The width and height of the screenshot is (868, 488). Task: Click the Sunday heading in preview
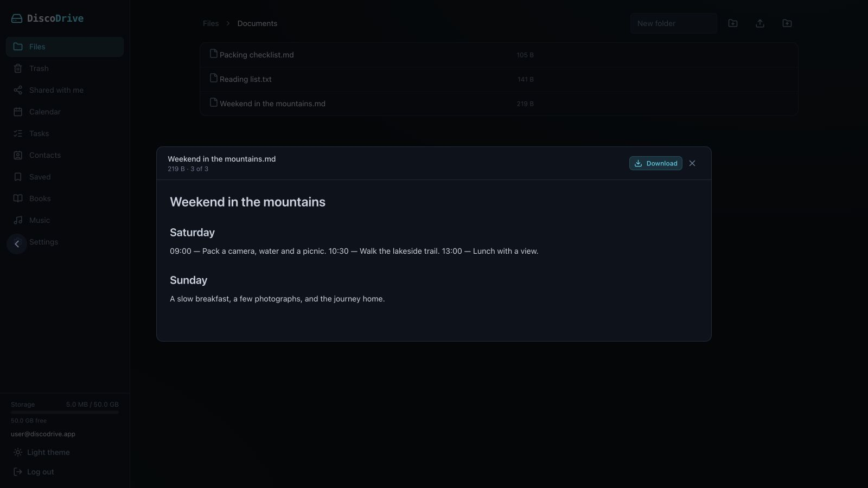[188, 280]
